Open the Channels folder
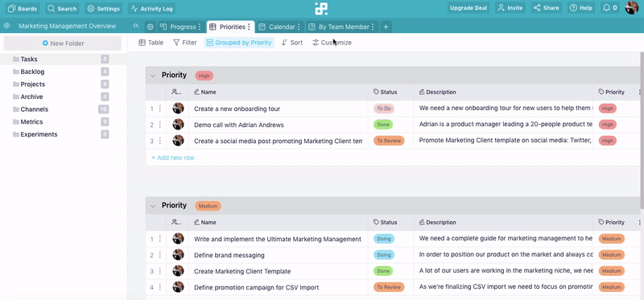The height and width of the screenshot is (300, 644). point(63,109)
